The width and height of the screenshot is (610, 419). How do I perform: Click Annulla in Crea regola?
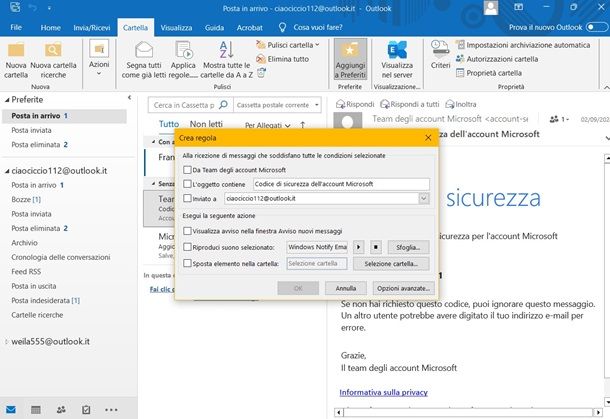346,288
